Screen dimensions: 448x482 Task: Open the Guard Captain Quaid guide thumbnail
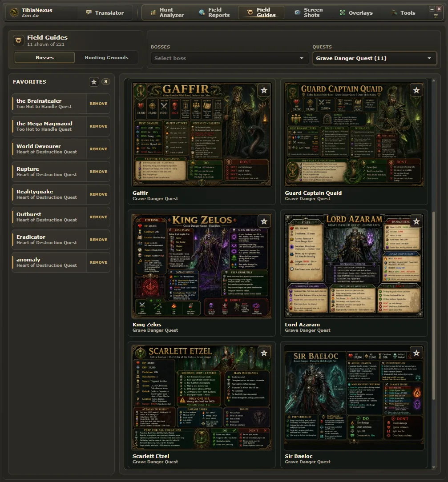click(354, 134)
